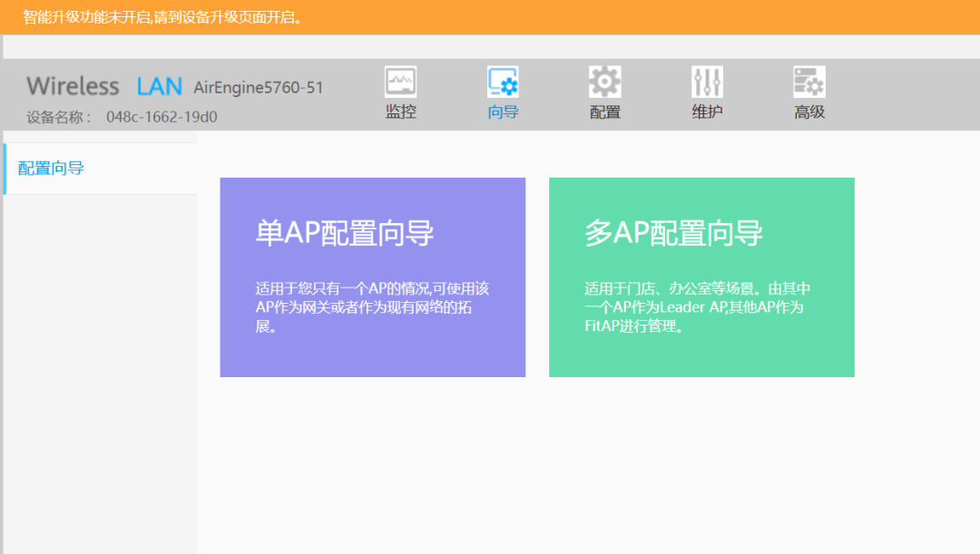
Task: Select 配置向导 in the left sidebar
Action: (x=52, y=169)
